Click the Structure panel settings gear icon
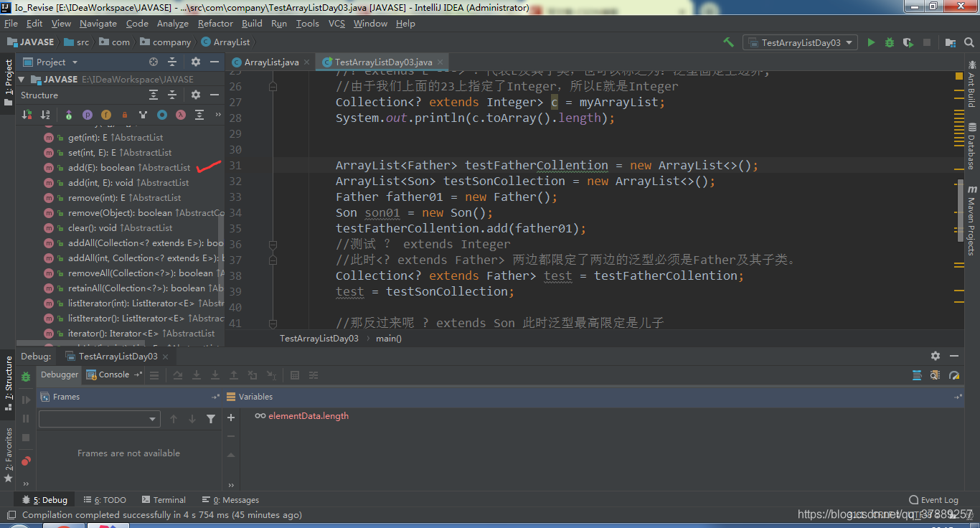 coord(194,94)
